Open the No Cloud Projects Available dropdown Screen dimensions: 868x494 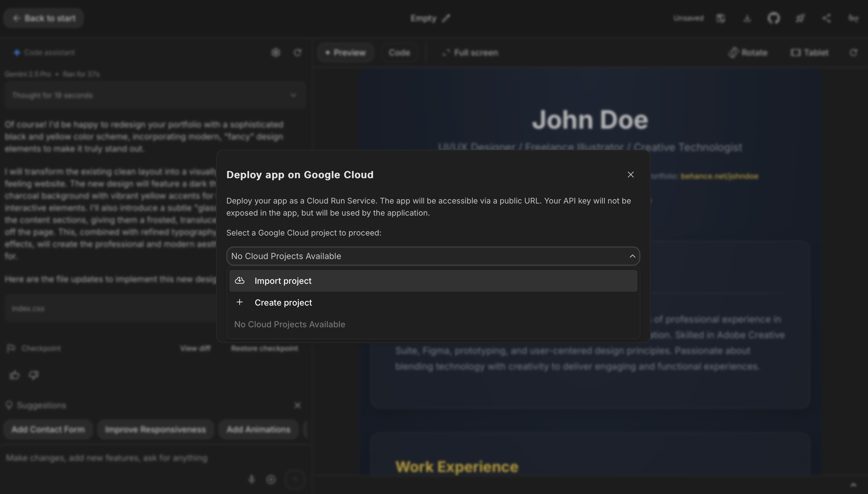coord(433,256)
